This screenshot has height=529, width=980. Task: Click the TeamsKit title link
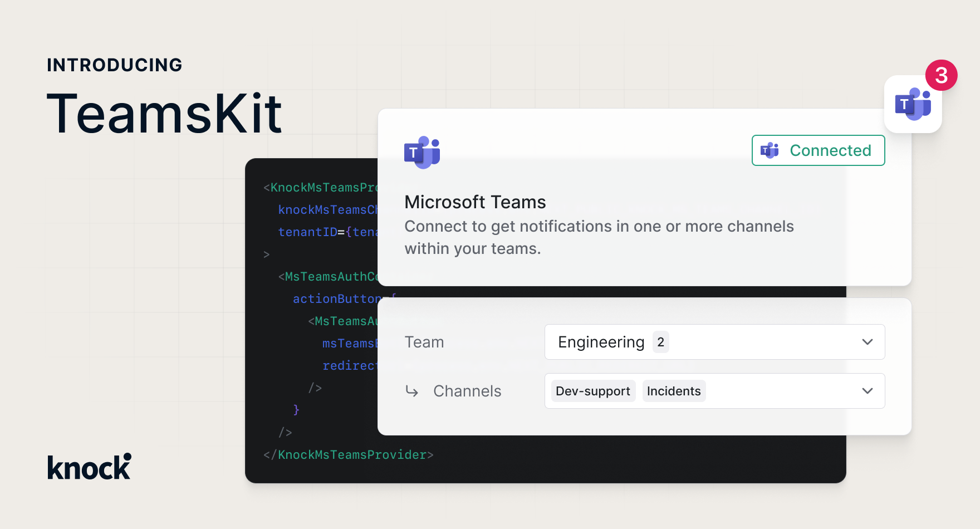[x=164, y=113]
